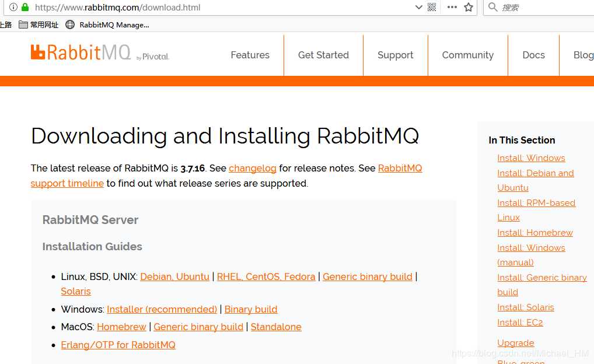This screenshot has width=594, height=364.
Task: Open the Docs menu item
Action: (x=534, y=55)
